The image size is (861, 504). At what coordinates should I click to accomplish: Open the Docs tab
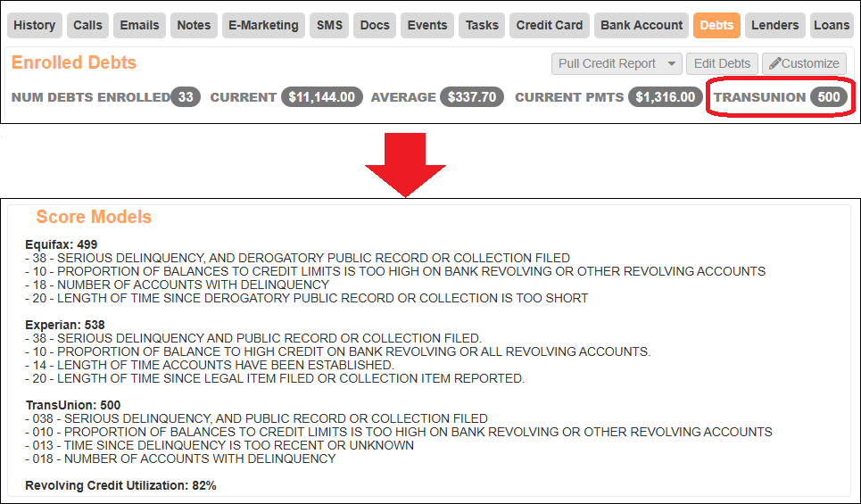[x=375, y=25]
